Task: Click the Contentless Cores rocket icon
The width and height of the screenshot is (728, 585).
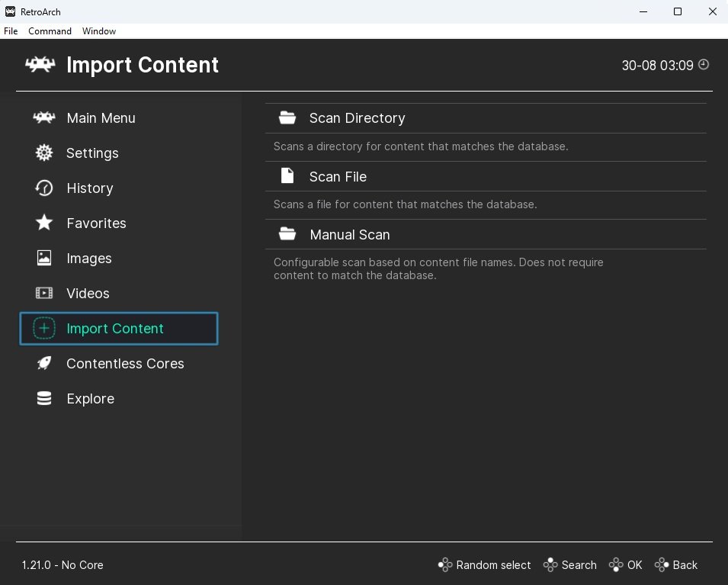Action: 44,363
